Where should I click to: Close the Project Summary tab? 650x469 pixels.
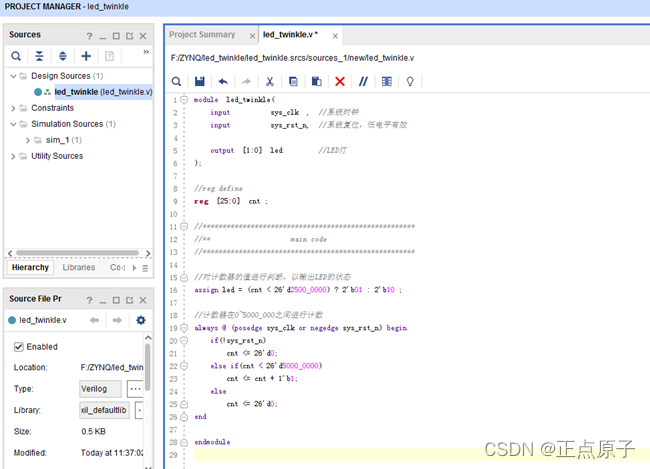[252, 36]
